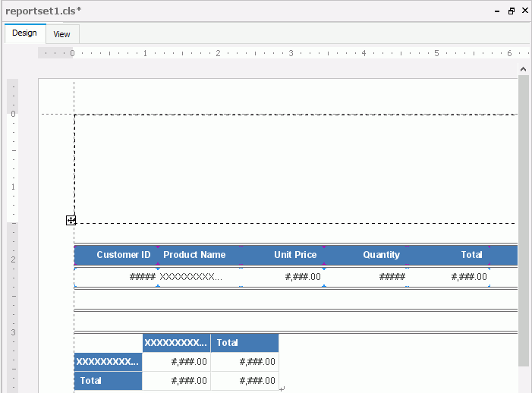Select the Design tab

[x=24, y=33]
